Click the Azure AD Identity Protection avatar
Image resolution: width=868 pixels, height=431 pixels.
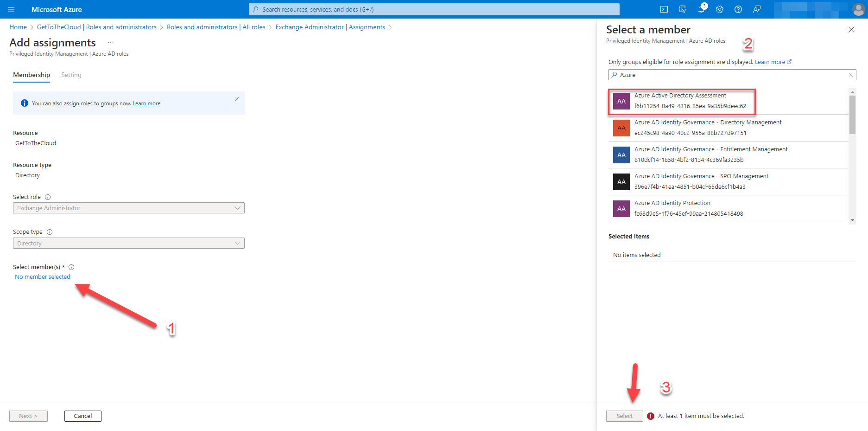click(621, 209)
